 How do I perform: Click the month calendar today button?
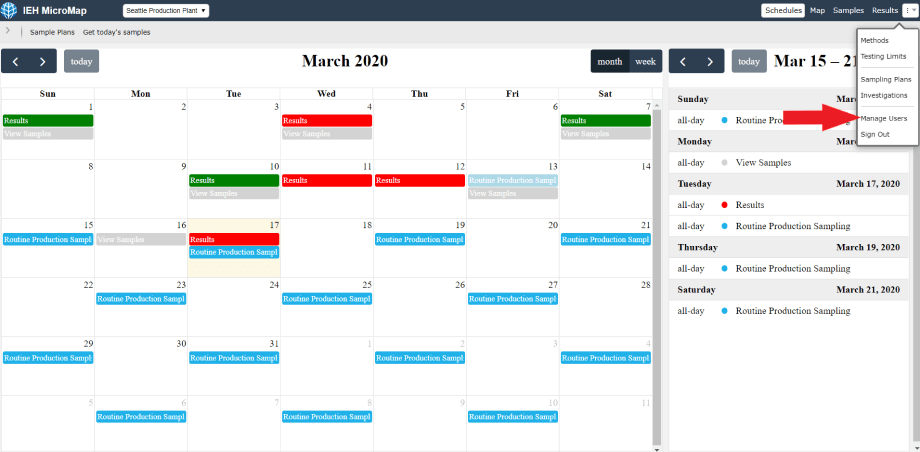tap(81, 61)
